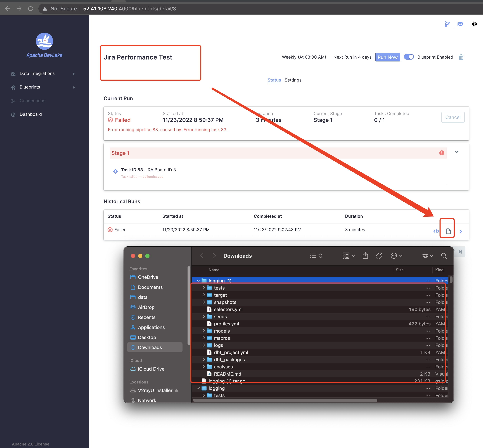483x448 pixels.
Task: Click the delete blueprint trash icon
Action: (x=461, y=57)
